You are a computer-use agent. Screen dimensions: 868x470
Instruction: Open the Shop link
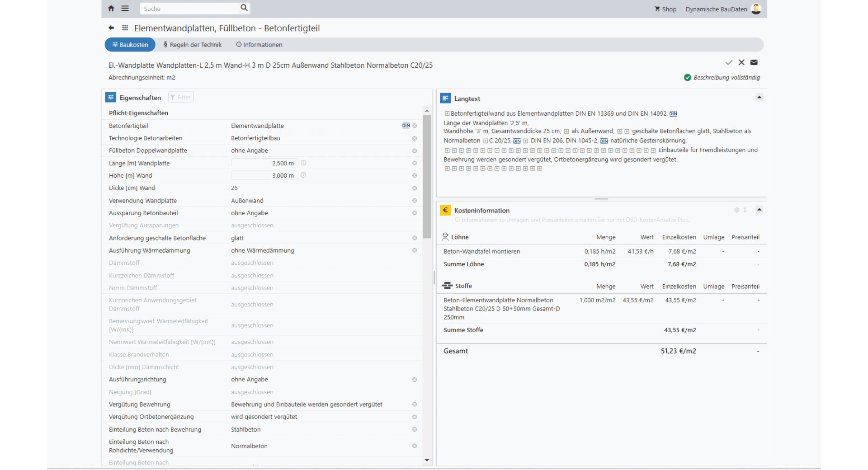665,9
